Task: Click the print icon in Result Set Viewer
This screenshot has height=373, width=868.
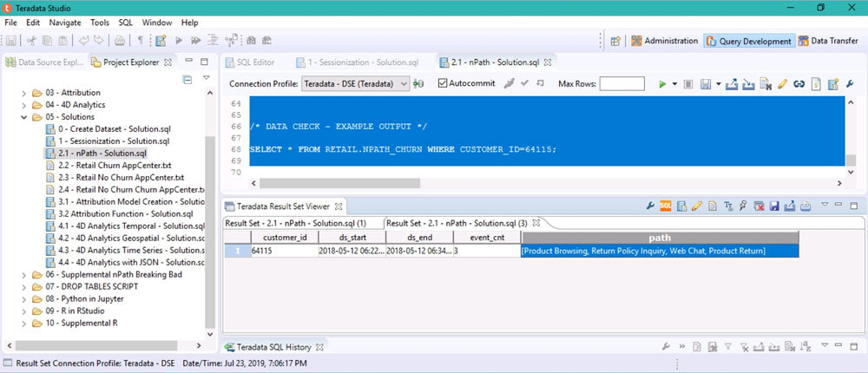Action: [805, 206]
